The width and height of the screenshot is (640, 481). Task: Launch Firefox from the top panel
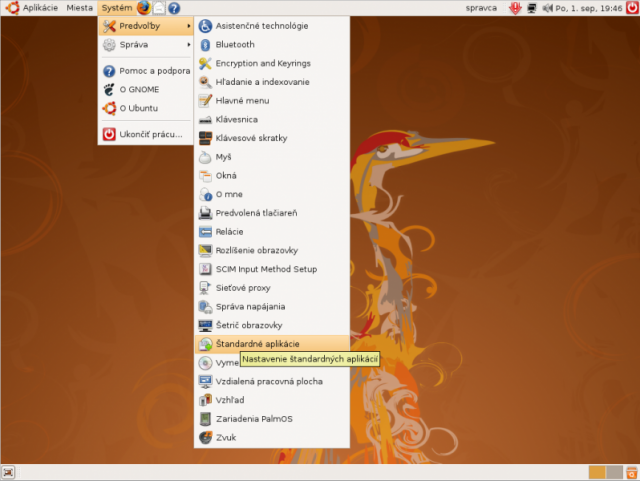144,8
